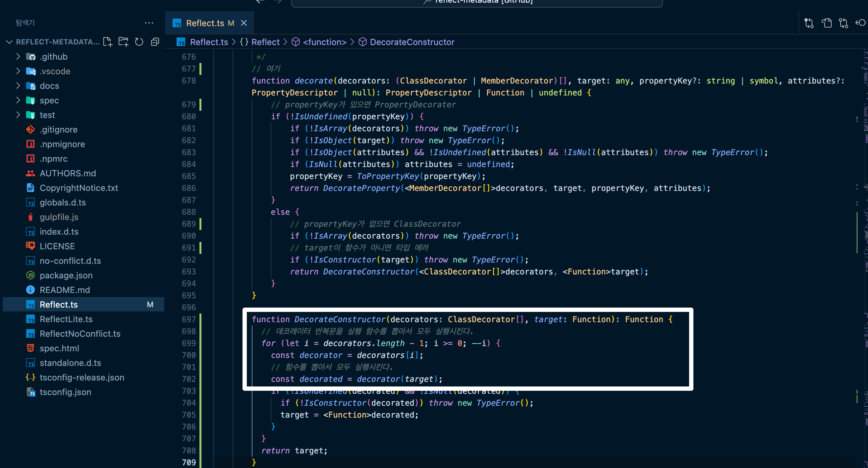Expand the test folder

point(47,115)
